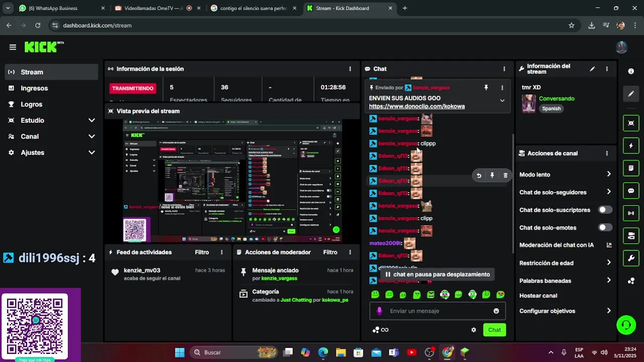This screenshot has width=644, height=362.
Task: Open Acciones de canal three-dot menu
Action: coord(607,153)
